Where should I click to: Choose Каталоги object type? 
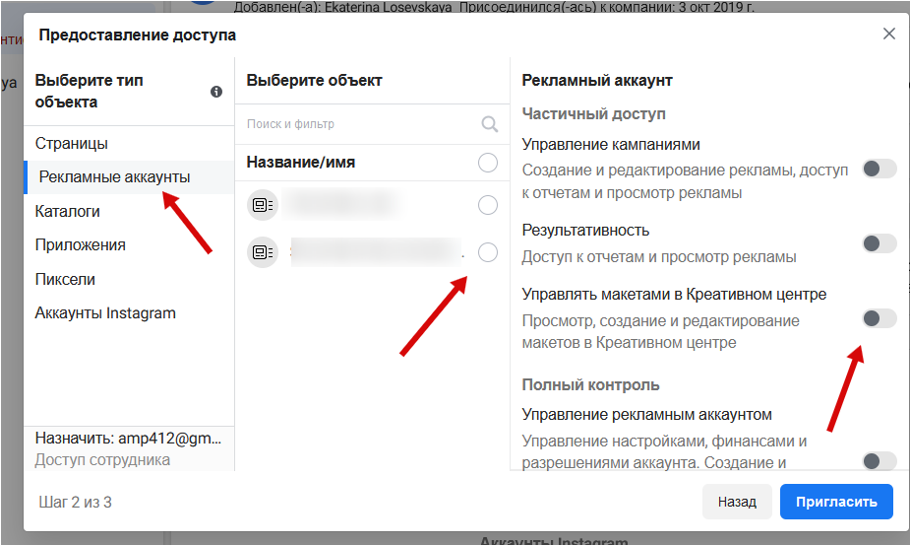[x=67, y=211]
